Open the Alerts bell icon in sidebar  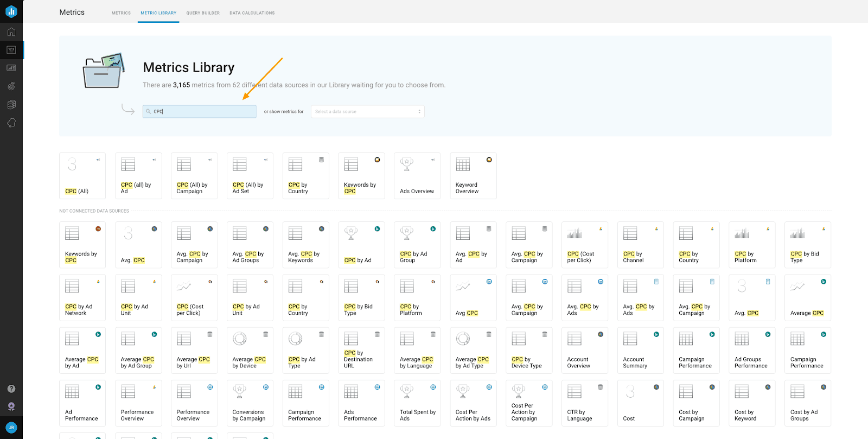[11, 123]
